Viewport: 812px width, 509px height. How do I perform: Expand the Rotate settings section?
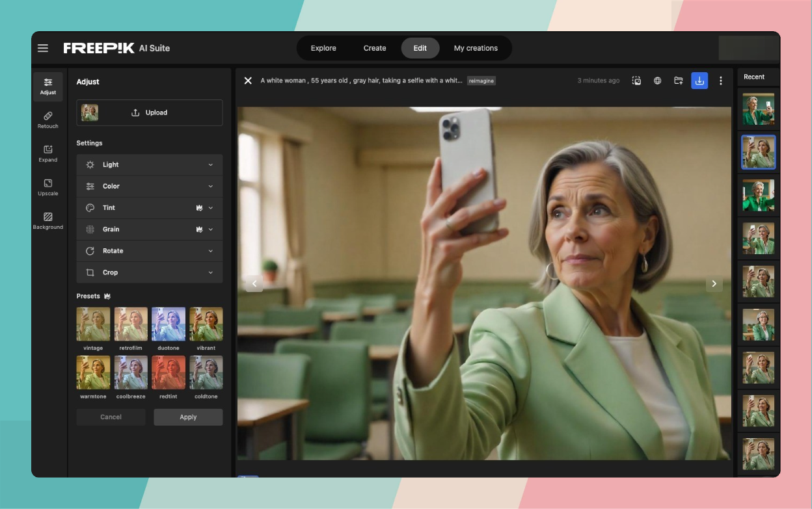pos(150,251)
